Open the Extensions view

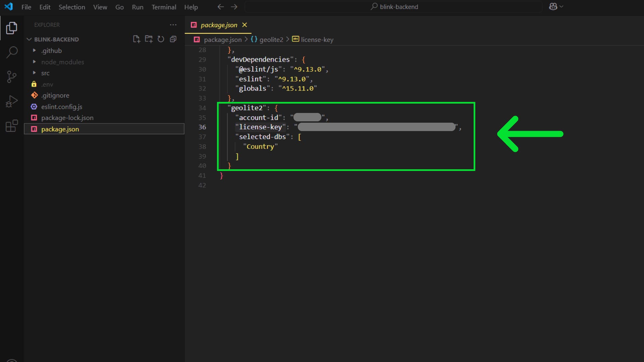12,126
